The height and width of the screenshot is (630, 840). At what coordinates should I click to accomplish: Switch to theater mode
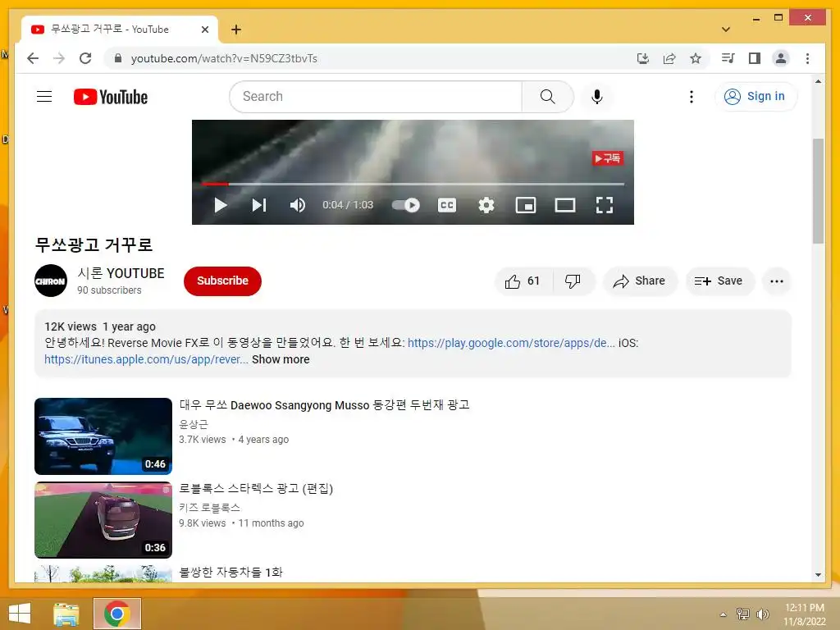pyautogui.click(x=564, y=205)
